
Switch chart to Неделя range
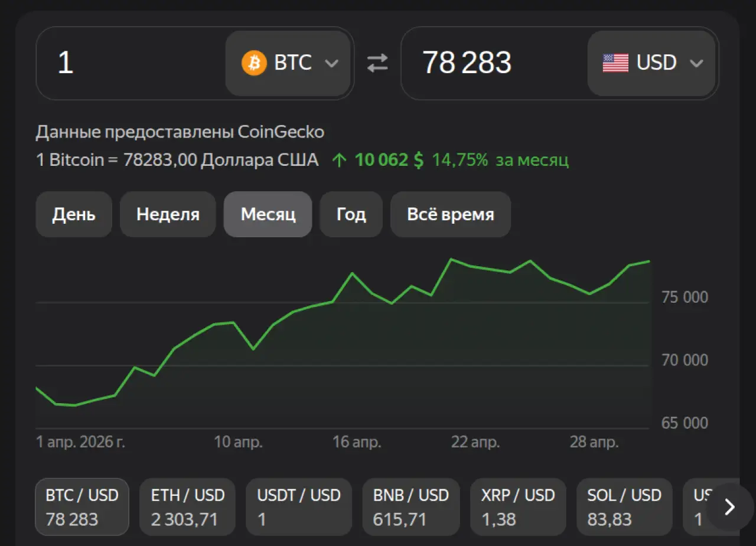168,214
